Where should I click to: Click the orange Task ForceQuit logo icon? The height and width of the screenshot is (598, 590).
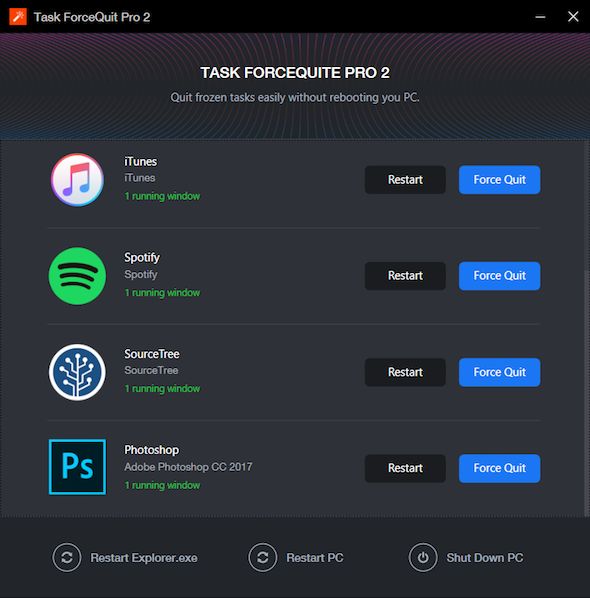click(x=18, y=16)
